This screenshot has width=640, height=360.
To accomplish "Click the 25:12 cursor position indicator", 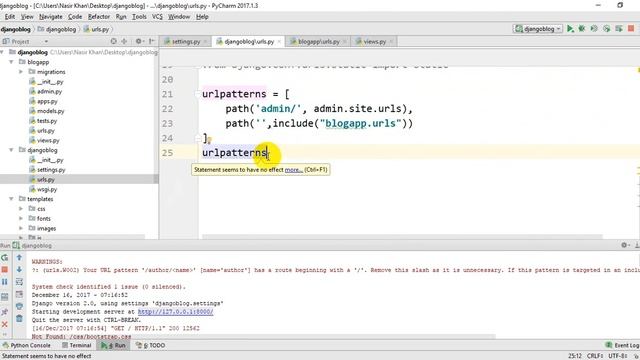I will coord(575,356).
